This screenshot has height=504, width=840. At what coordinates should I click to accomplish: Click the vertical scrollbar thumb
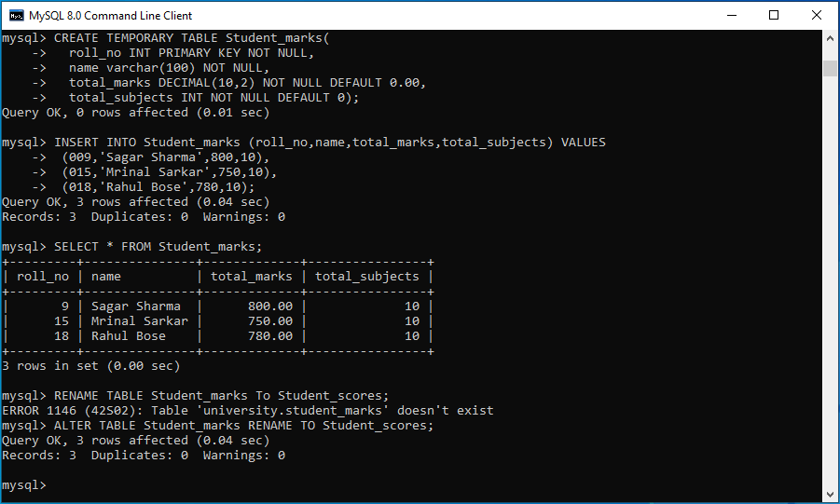pos(830,68)
